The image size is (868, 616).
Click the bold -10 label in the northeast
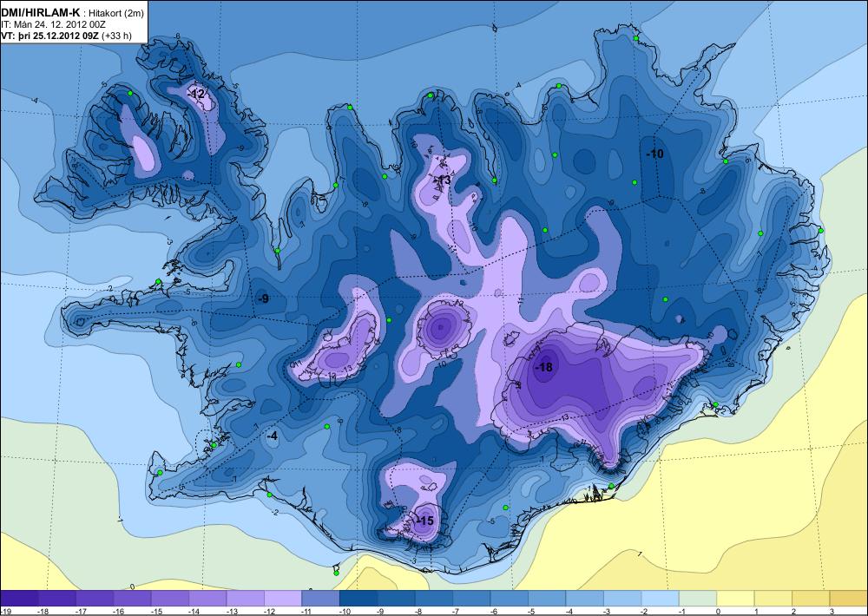point(654,154)
